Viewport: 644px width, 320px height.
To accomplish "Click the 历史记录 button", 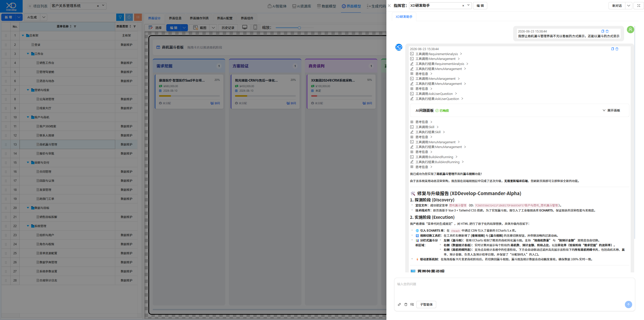I will [228, 28].
